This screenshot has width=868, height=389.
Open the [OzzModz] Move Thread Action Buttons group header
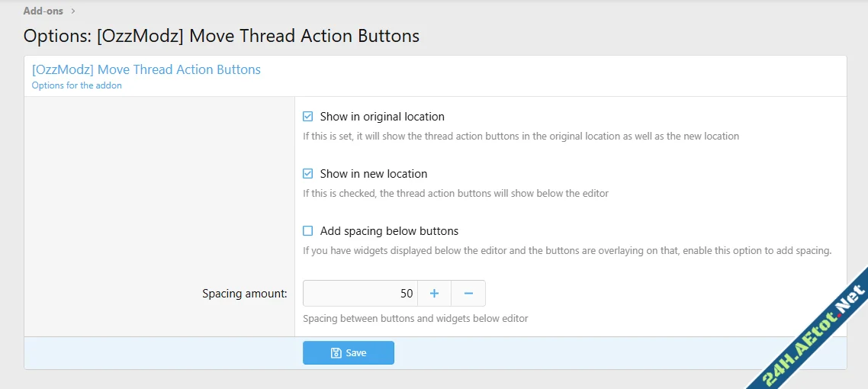[x=146, y=69]
